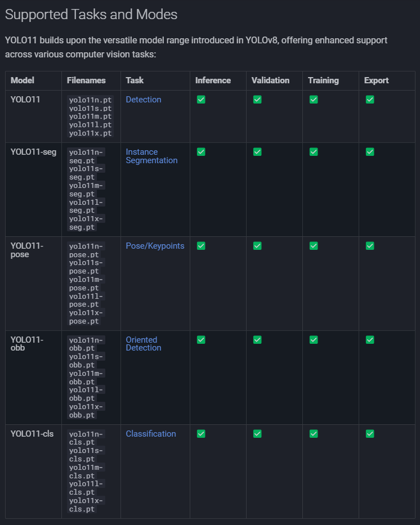
Task: Click the yolo11l-cls.pt filename
Action: (86, 488)
